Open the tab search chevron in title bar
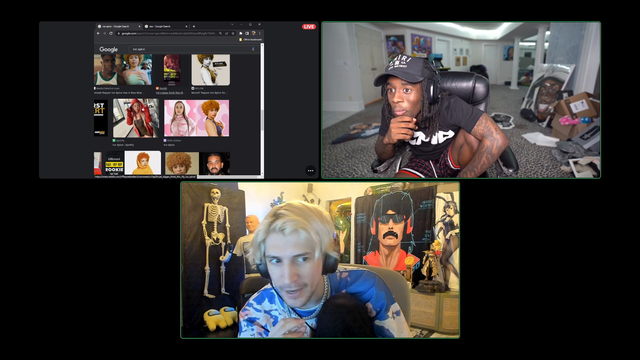 coord(232,24)
